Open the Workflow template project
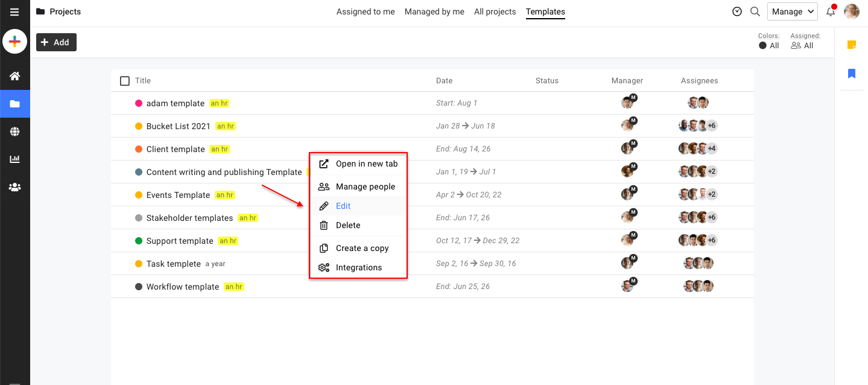This screenshot has height=385, width=868. [x=183, y=287]
